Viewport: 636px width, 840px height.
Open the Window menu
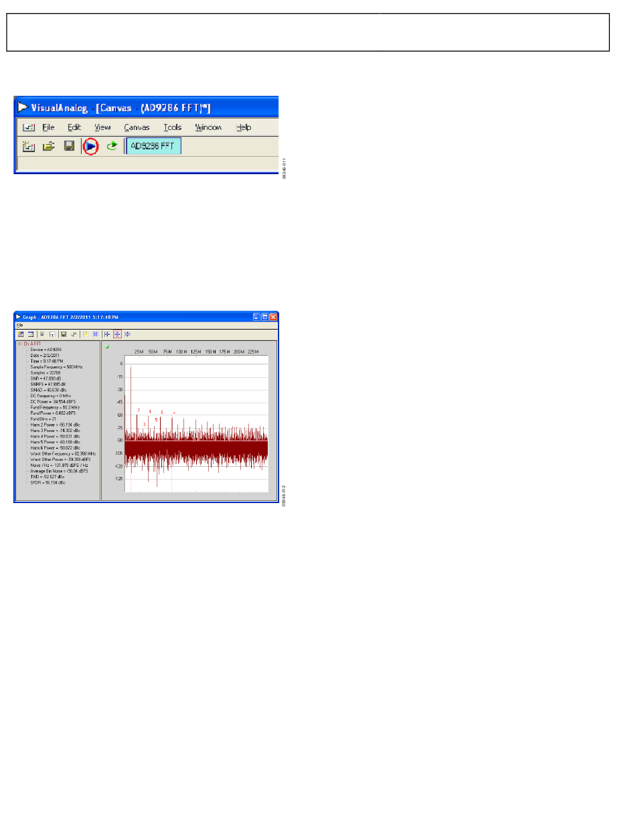click(x=208, y=127)
